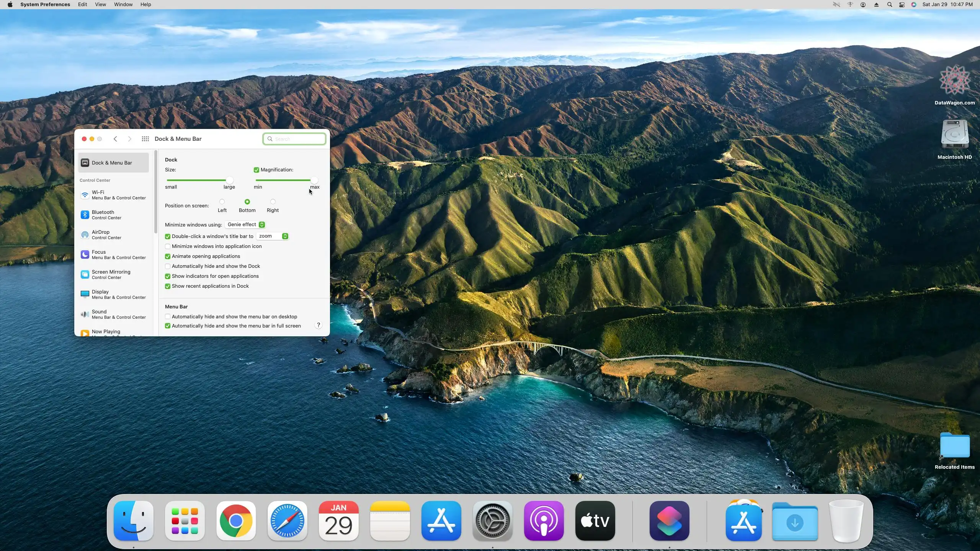Open the zoom title bar action dropdown
980x551 pixels.
click(273, 236)
